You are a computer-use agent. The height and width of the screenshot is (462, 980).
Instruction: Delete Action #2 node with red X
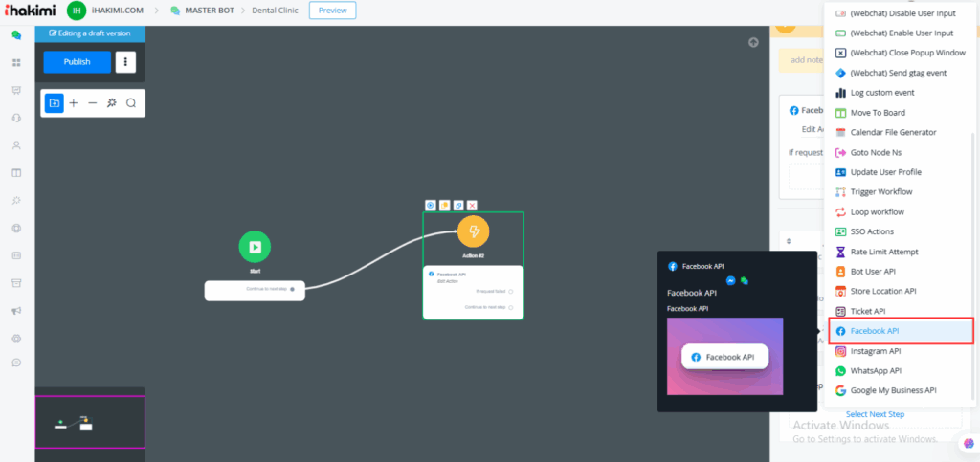pos(472,205)
